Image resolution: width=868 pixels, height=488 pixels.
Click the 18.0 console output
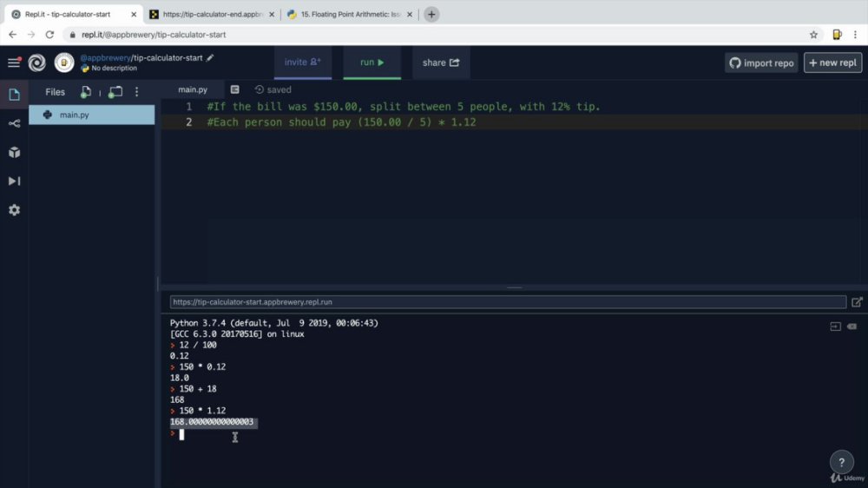tap(180, 378)
